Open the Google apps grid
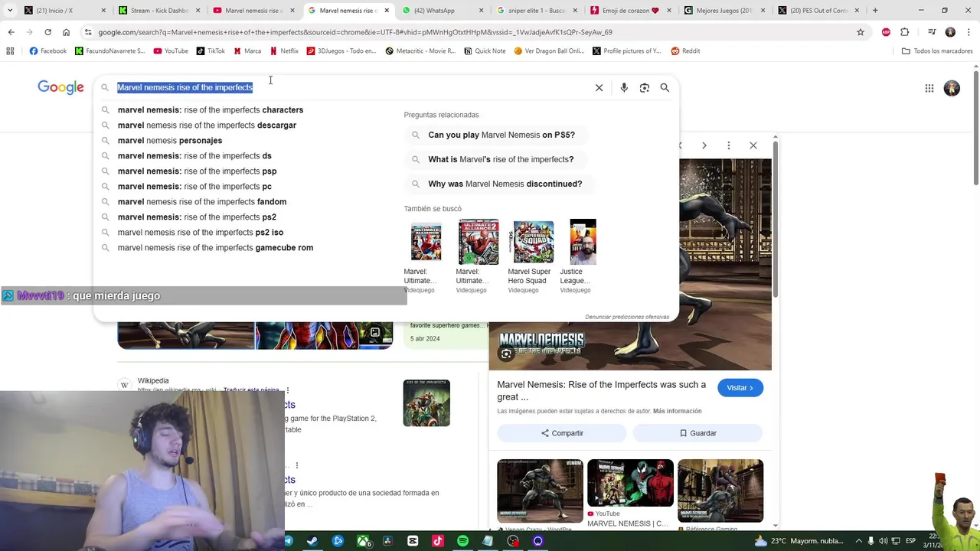 coord(929,88)
